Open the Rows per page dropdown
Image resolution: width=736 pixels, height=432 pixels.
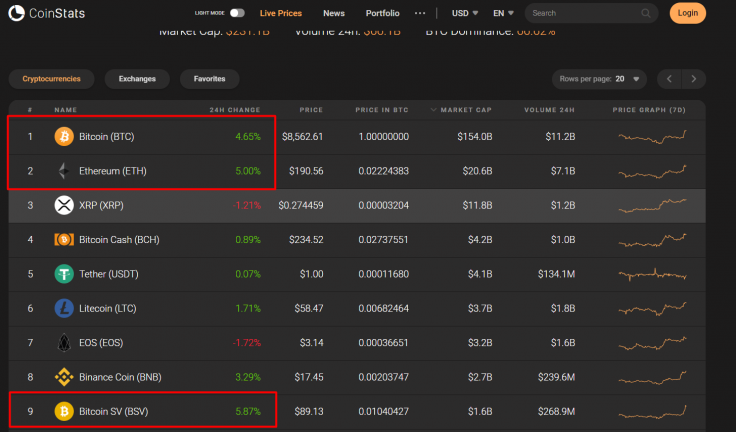tap(599, 79)
